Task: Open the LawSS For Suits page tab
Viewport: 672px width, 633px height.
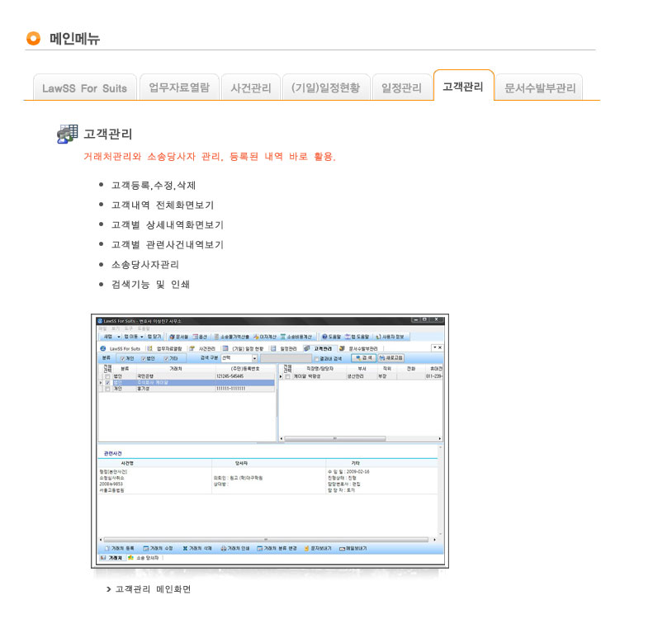Action: [85, 87]
